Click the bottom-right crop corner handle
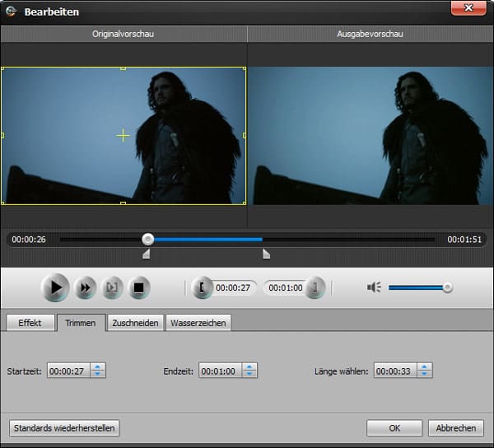The height and width of the screenshot is (448, 494). pyautogui.click(x=245, y=203)
